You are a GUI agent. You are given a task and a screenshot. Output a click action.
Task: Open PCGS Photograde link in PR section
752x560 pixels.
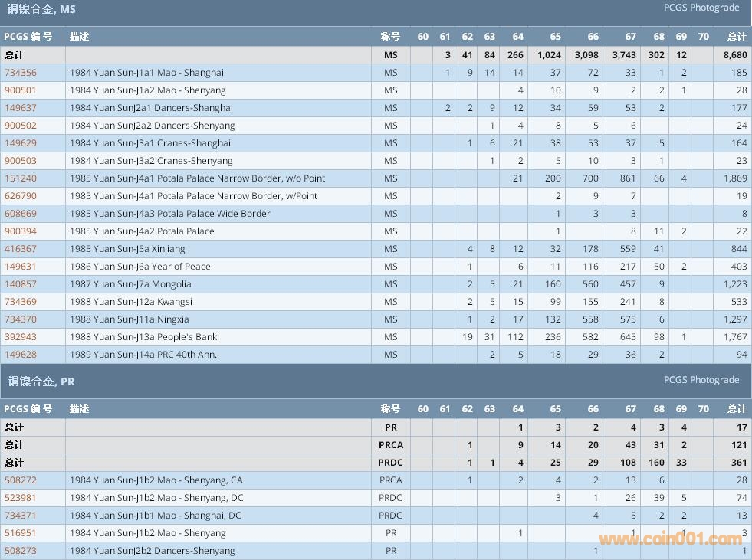[701, 380]
